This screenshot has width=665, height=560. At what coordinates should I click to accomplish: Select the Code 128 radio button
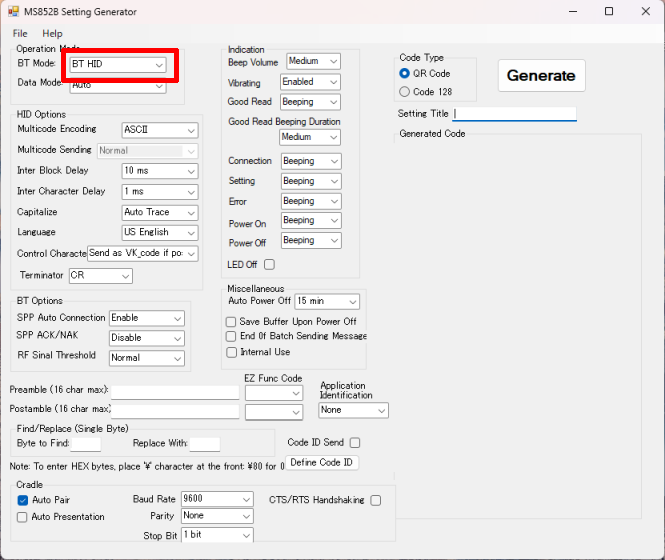point(405,92)
